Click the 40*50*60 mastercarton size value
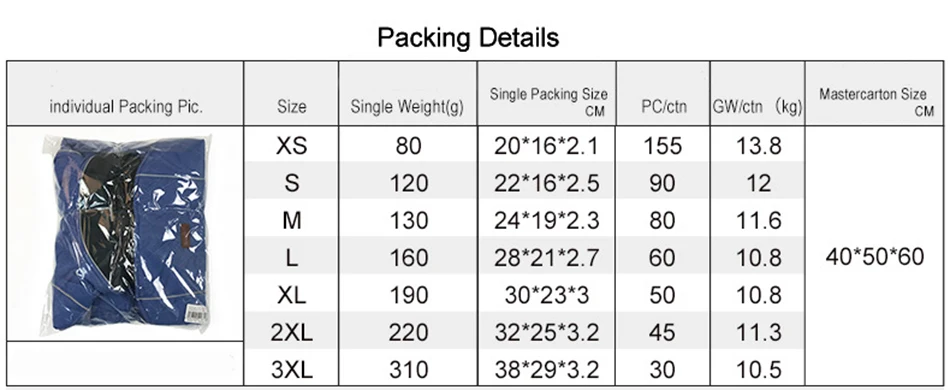Image resolution: width=950 pixels, height=390 pixels. point(875,257)
